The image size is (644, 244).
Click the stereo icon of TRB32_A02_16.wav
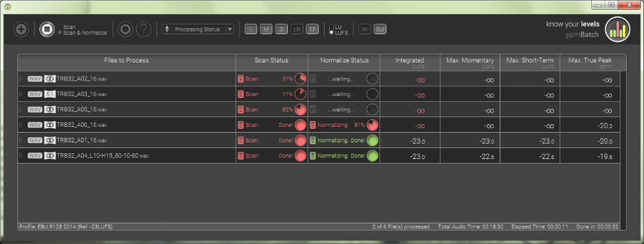point(50,79)
